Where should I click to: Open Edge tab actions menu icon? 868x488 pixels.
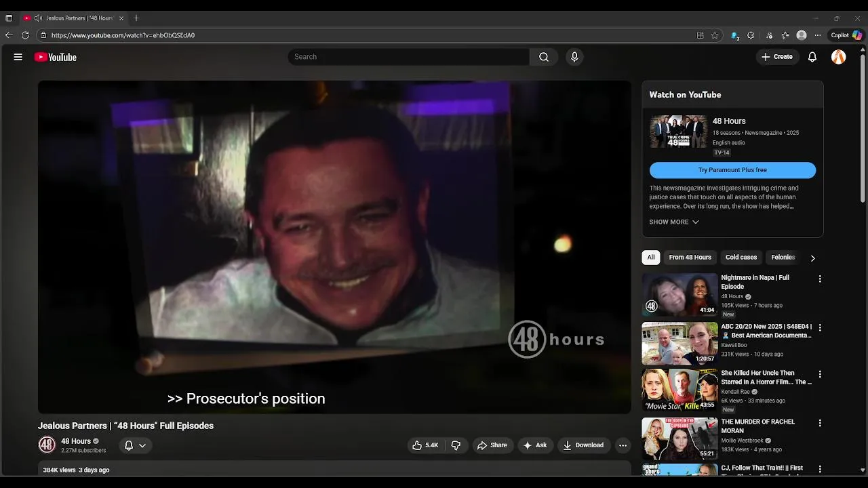pos(9,18)
